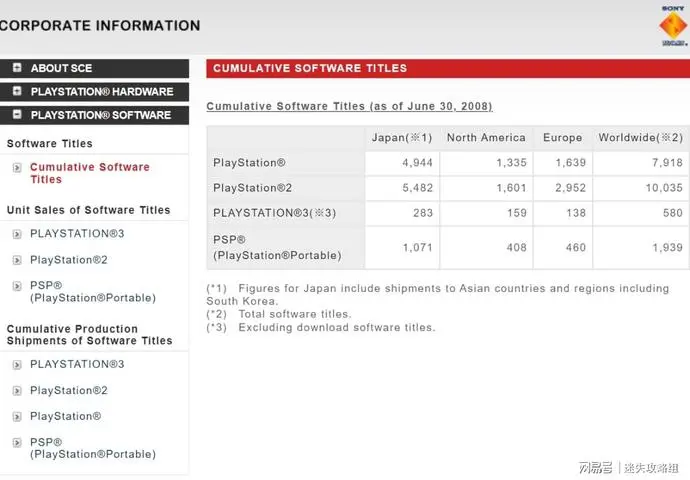Open PLAYSTATION HARDWARE menu section
The width and height of the screenshot is (690, 480).
[x=94, y=92]
